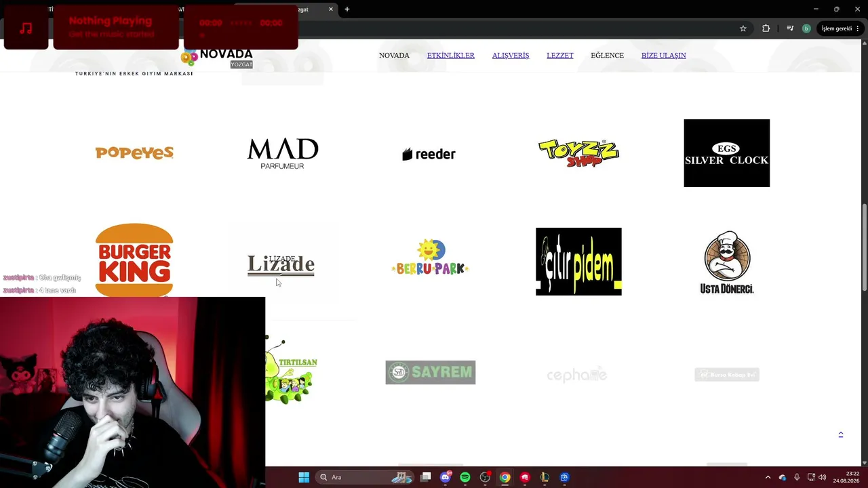Image resolution: width=868 pixels, height=488 pixels.
Task: Click the microphone tray icon
Action: [797, 477]
